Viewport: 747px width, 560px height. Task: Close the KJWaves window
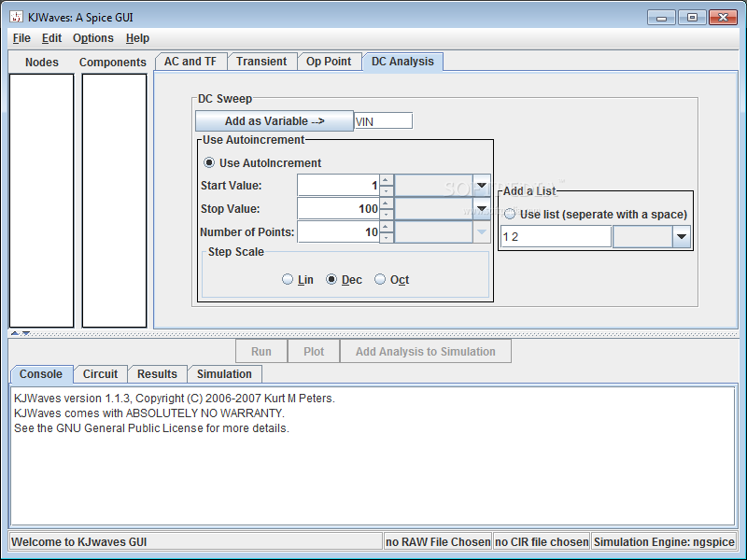723,18
